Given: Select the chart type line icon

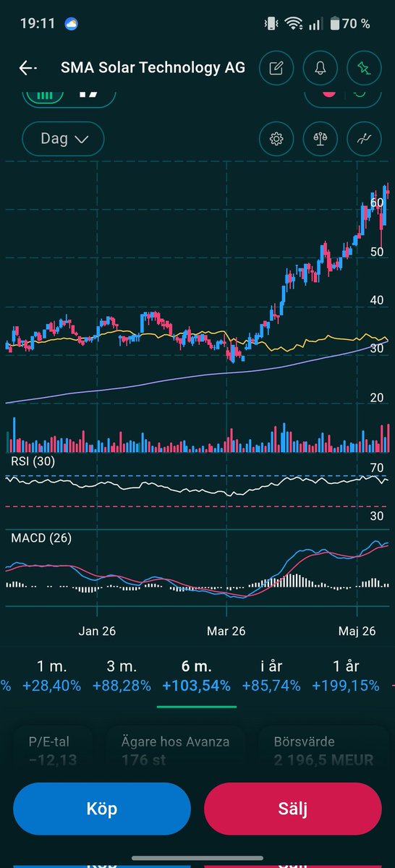Looking at the screenshot, I should tap(364, 139).
